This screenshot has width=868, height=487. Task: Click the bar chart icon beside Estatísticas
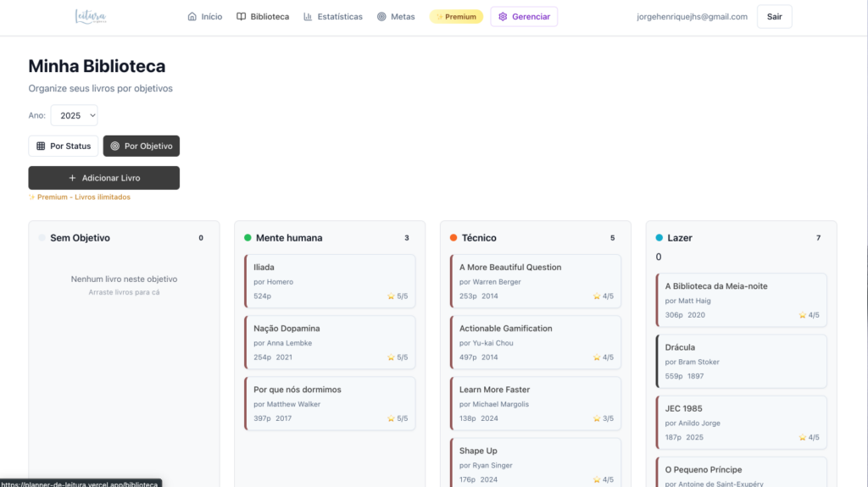308,17
